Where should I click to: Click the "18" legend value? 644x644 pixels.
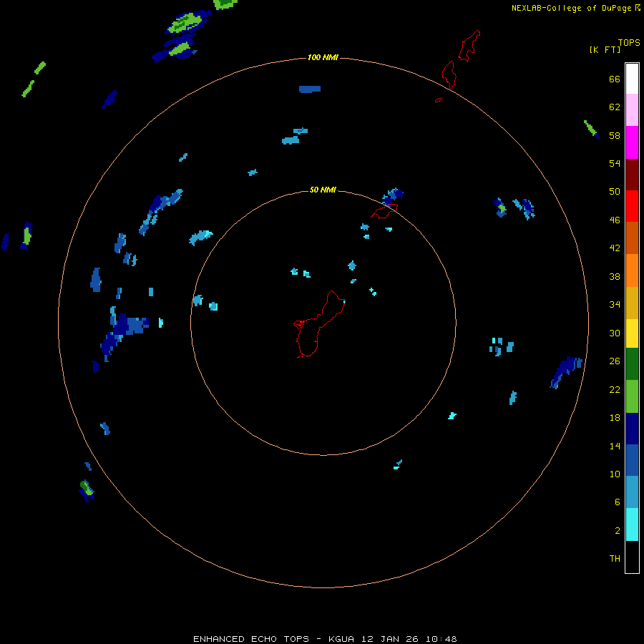coord(615,418)
